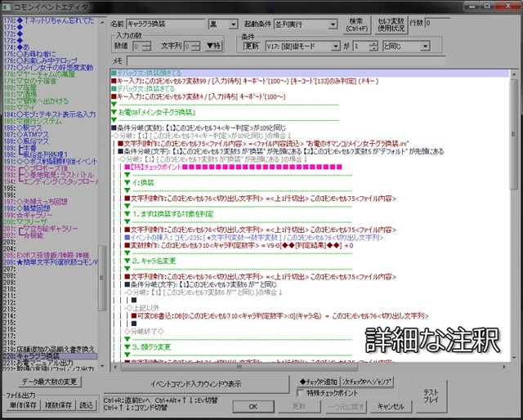Select event 193:◇基地発見:ラストバトル
The image size is (523, 420).
click(x=50, y=175)
